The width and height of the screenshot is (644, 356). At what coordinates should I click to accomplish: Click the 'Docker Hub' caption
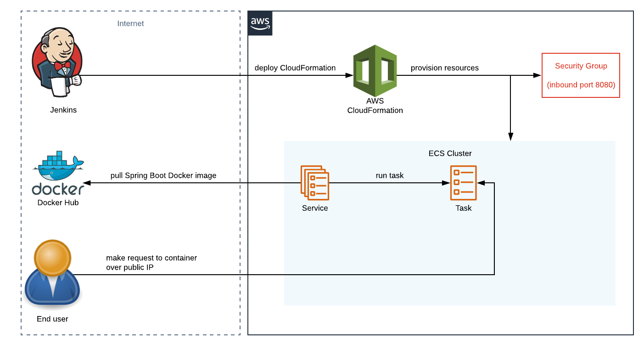(x=58, y=203)
